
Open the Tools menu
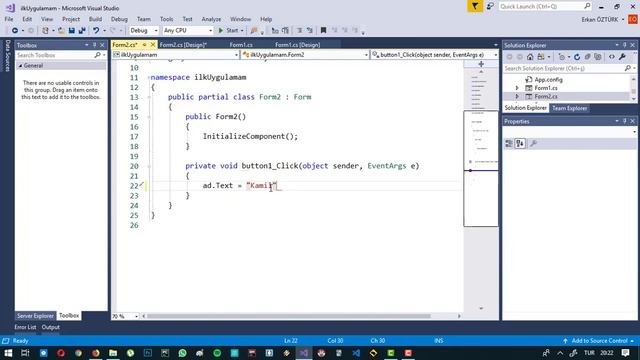pyautogui.click(x=166, y=19)
